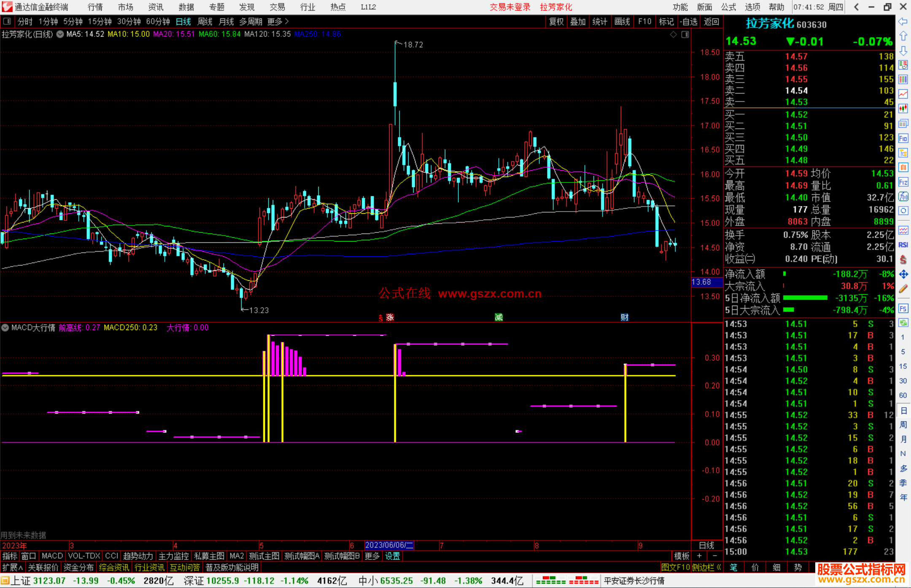
Task: Click the 返回 button
Action: coord(712,21)
